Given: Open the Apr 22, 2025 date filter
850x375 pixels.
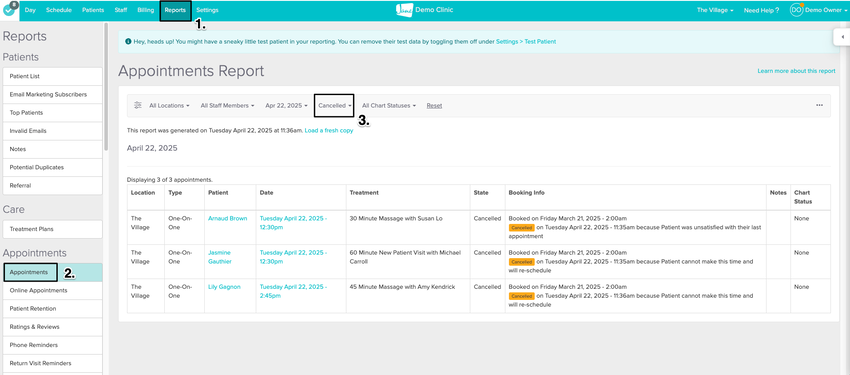Looking at the screenshot, I should coord(286,106).
